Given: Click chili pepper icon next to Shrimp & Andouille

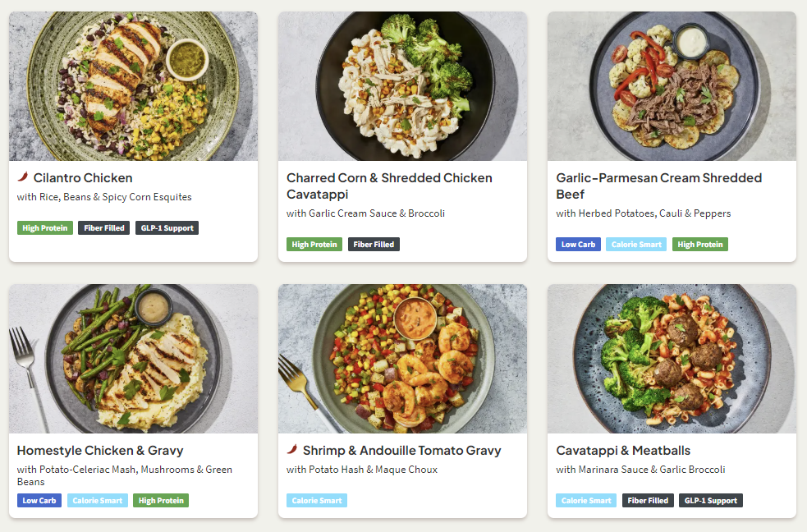Looking at the screenshot, I should pyautogui.click(x=292, y=449).
